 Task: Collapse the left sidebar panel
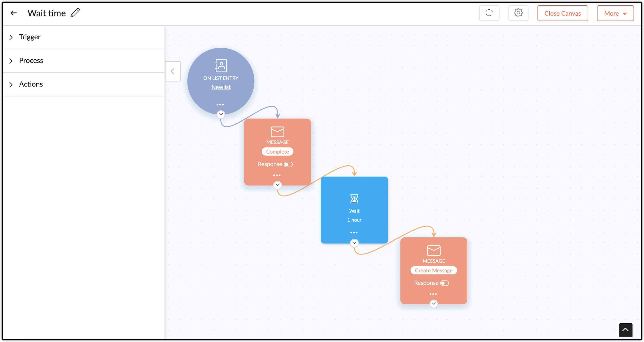173,71
